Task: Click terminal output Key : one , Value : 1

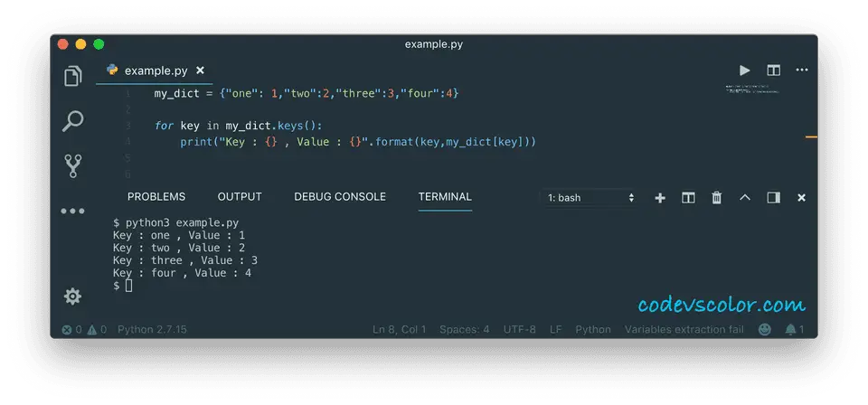Action: pyautogui.click(x=179, y=235)
